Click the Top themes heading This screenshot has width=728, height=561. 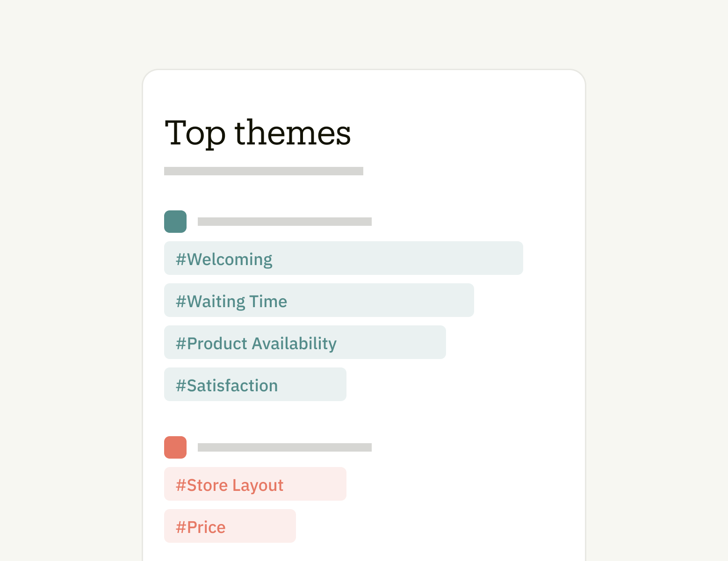pyautogui.click(x=258, y=133)
